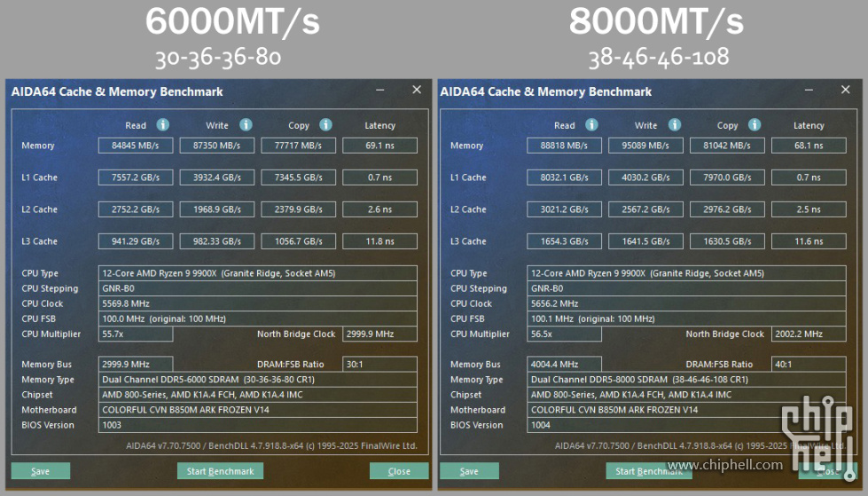Select L3 write value 1641.5 GB/s
Viewport: 868px width, 496px height.
point(645,241)
